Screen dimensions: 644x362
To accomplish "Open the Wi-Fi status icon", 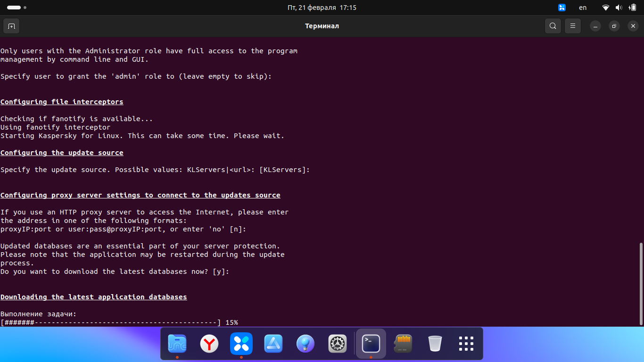I will (606, 8).
